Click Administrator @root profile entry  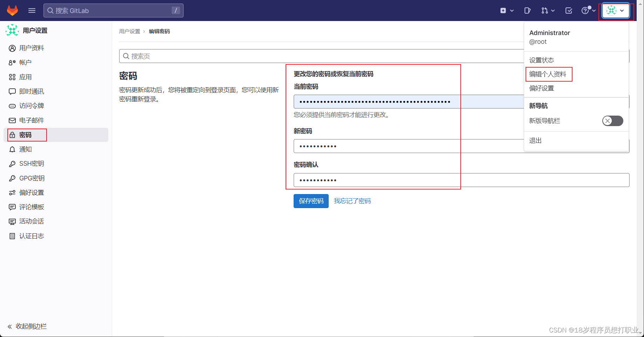click(576, 37)
